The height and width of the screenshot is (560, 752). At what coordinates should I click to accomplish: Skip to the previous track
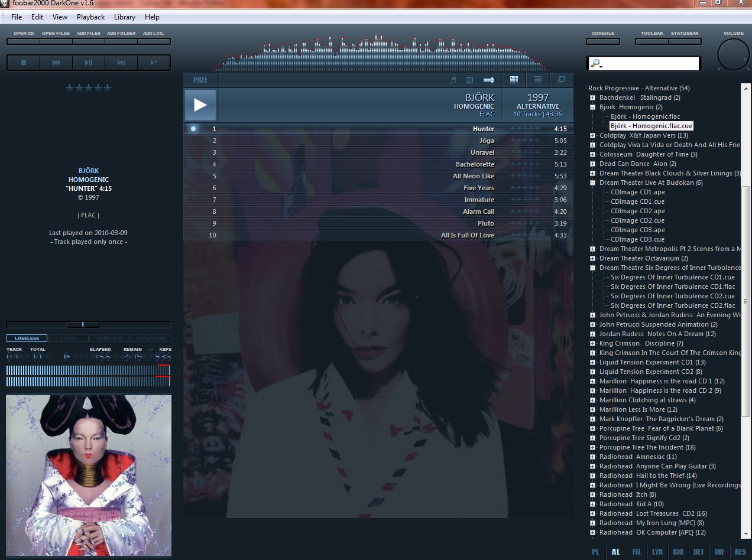tap(56, 63)
